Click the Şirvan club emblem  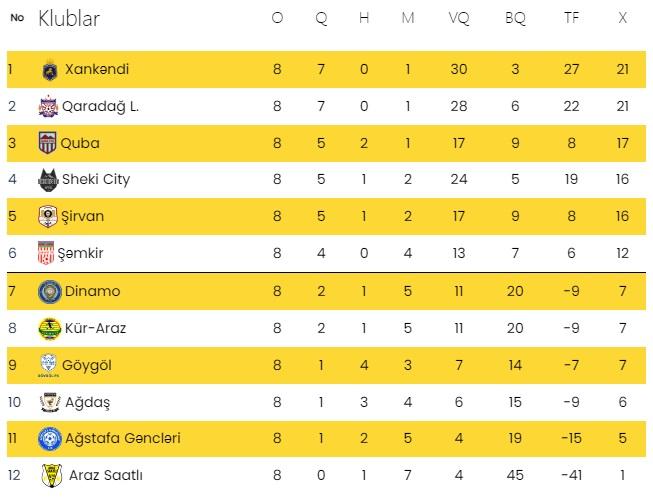pyautogui.click(x=47, y=217)
